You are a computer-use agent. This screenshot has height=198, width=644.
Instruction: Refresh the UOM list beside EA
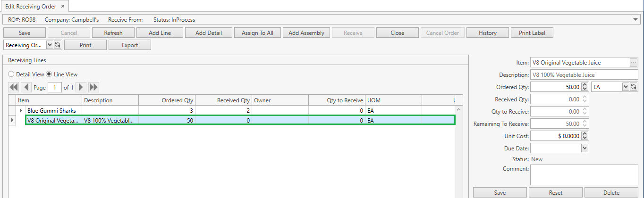634,87
